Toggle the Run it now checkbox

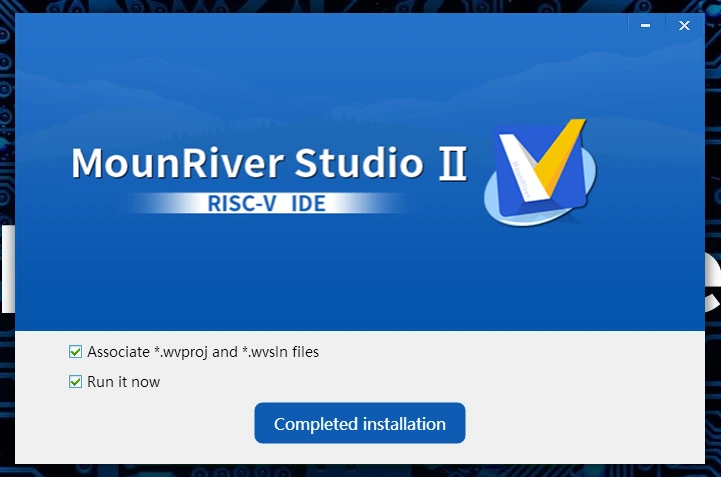point(75,382)
